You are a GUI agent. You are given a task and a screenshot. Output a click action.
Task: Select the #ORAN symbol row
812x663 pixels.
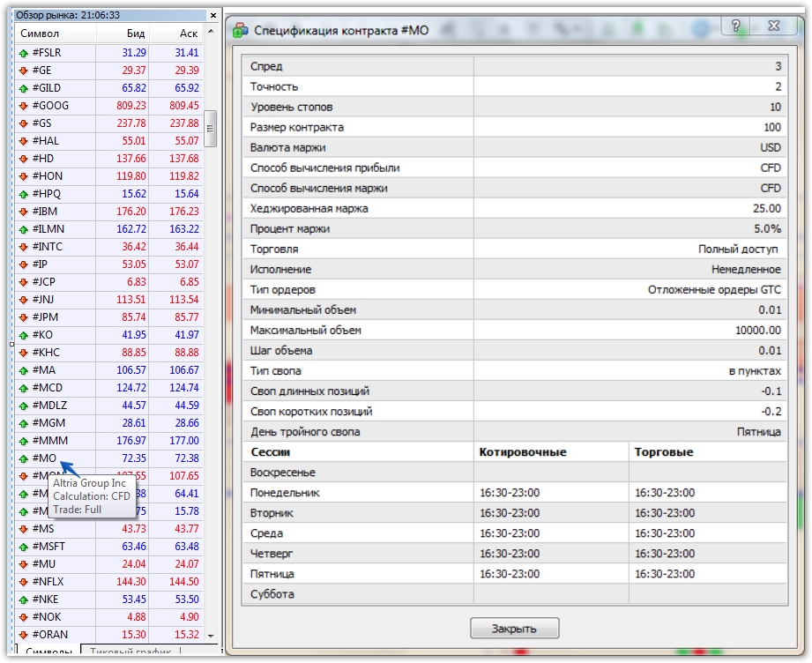click(109, 635)
